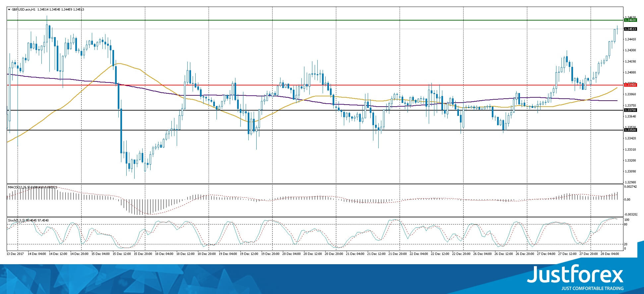Click the 1.33860 price axis label
The width and height of the screenshot is (644, 294).
tap(630, 94)
